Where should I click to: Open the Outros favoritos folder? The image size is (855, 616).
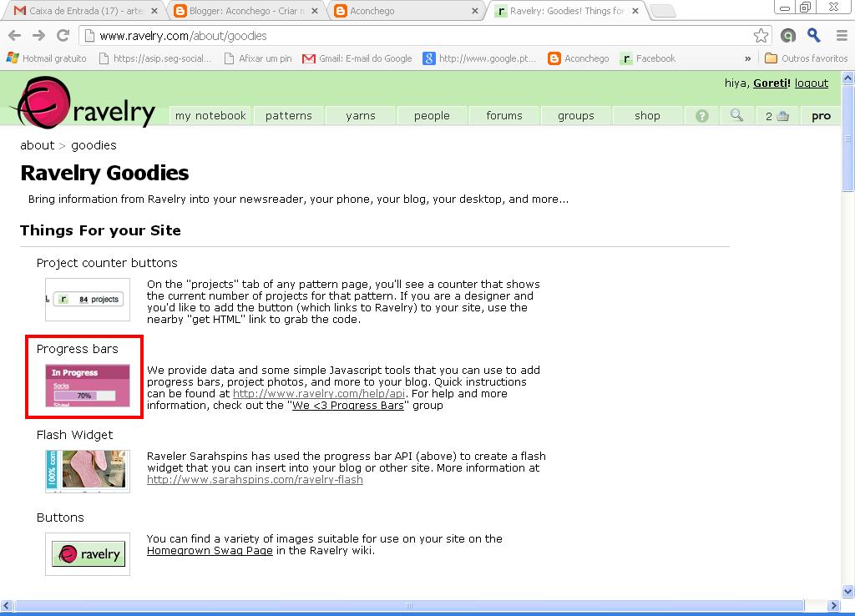807,58
